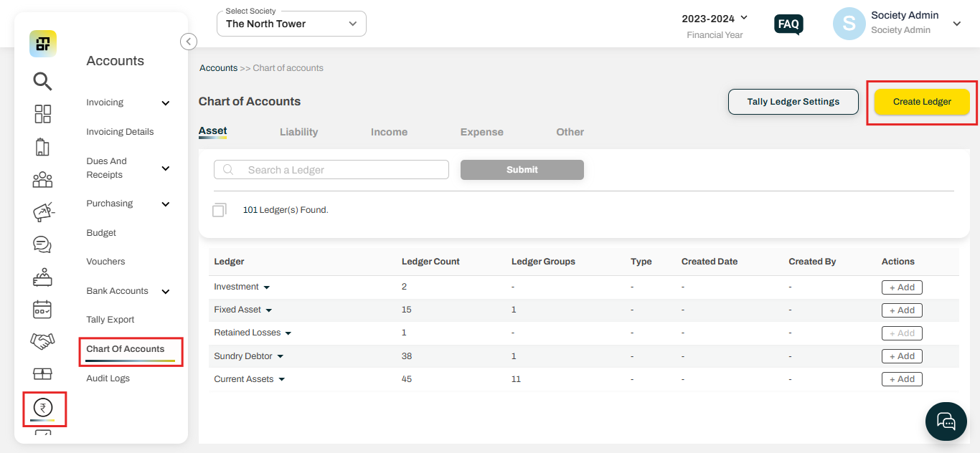Click the copy ledgers icon beside count
This screenshot has height=453, width=980.
point(220,210)
